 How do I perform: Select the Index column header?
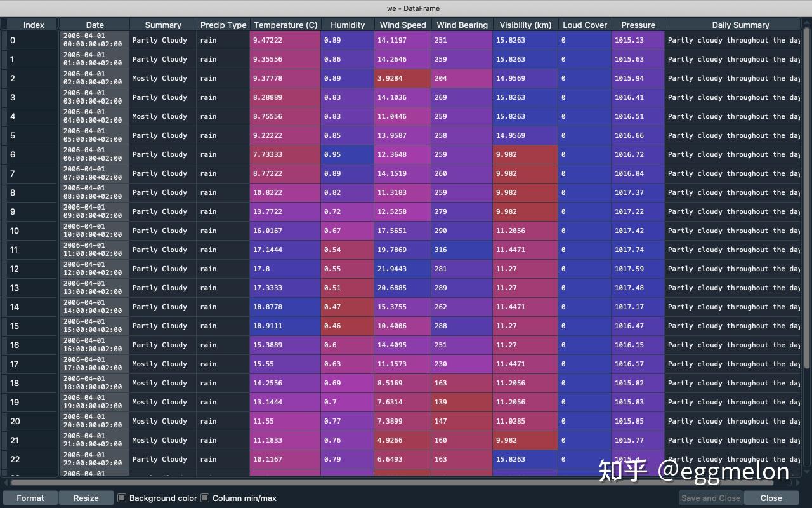[34, 25]
